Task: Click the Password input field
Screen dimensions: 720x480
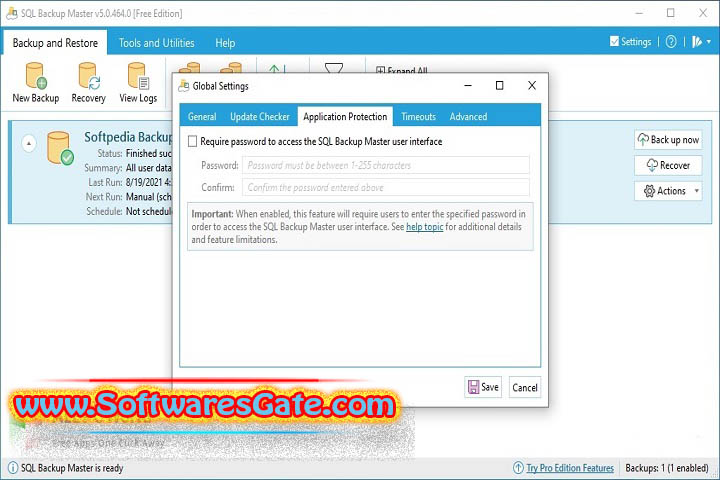Action: tap(386, 165)
